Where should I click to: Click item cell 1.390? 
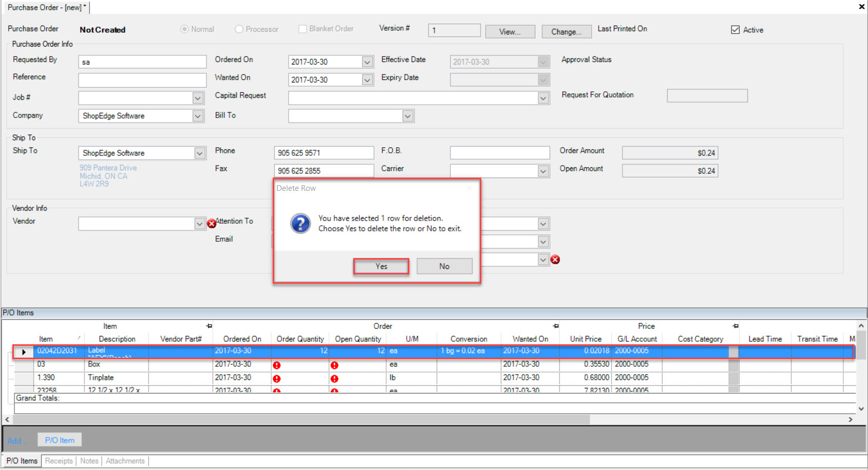[x=59, y=378]
